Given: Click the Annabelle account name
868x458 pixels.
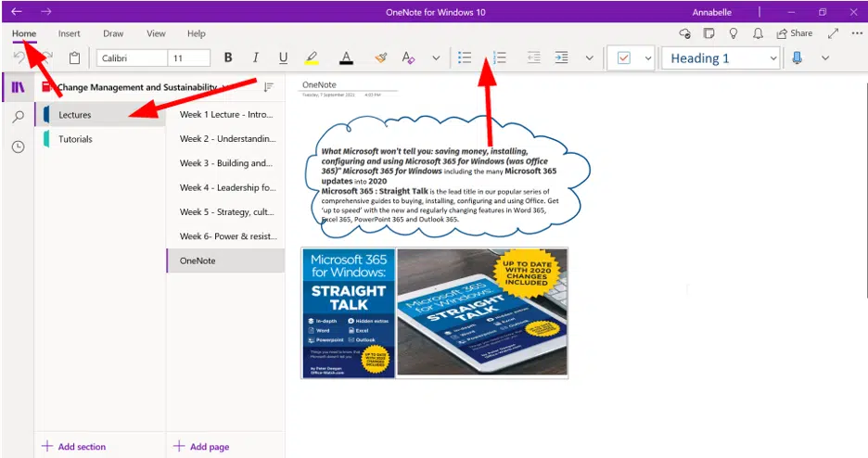Looking at the screenshot, I should tap(711, 12).
